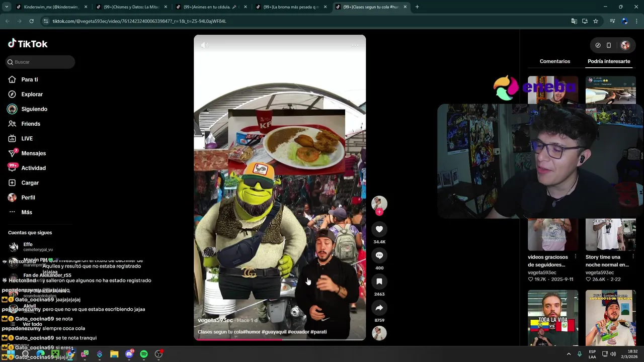
Task: Open options for videos graciosos de seguidores
Action: point(575,257)
